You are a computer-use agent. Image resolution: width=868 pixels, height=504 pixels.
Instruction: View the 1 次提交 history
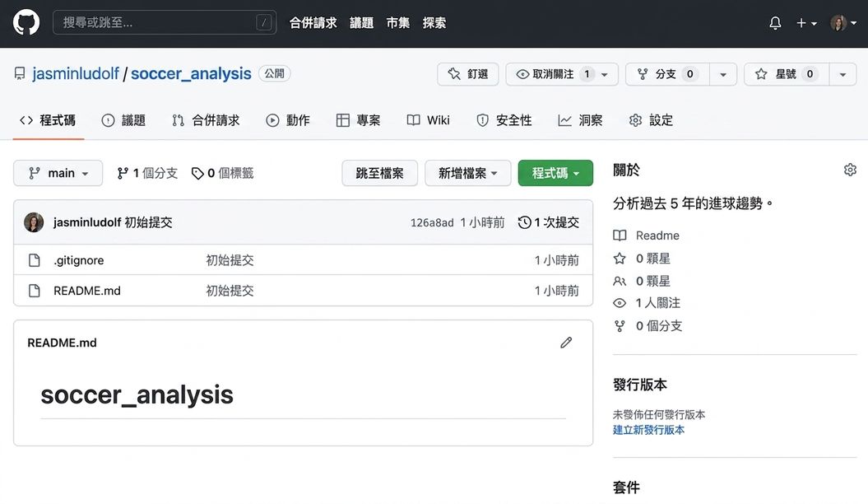point(549,222)
